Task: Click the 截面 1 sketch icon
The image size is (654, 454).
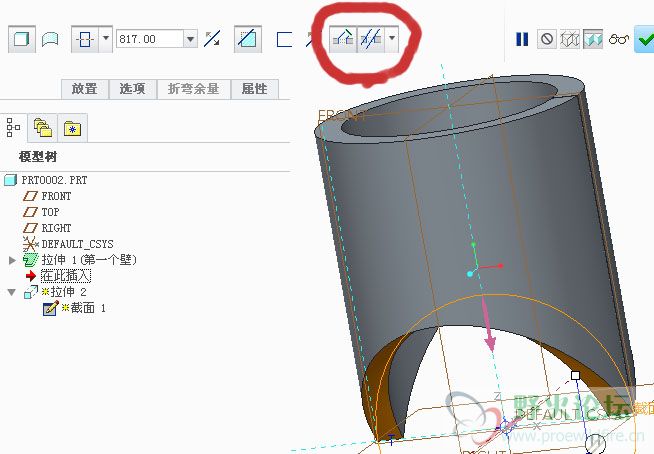Action: click(50, 308)
